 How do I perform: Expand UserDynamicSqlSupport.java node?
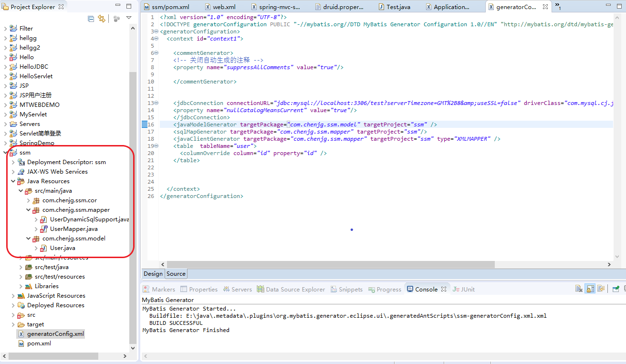pyautogui.click(x=36, y=219)
